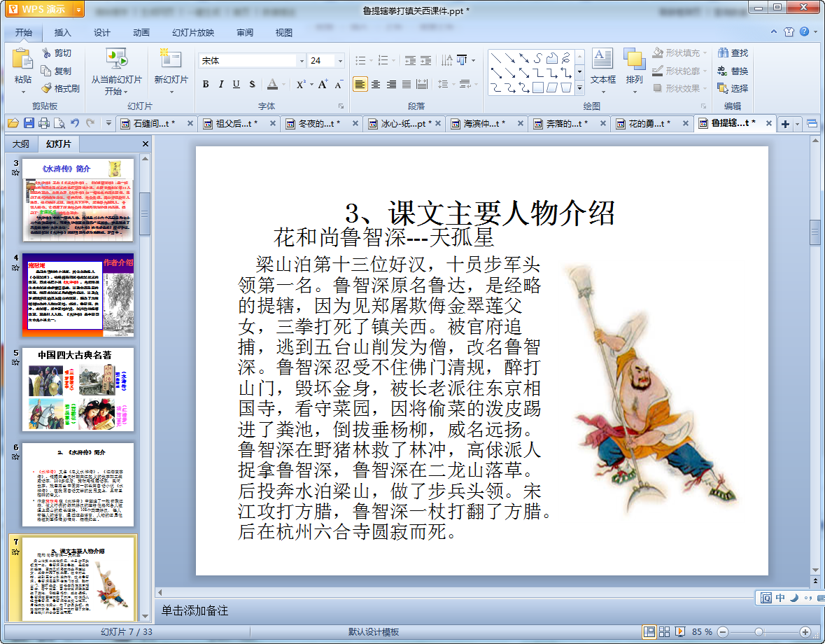Click the Find (查找) binoculars icon

[724, 53]
